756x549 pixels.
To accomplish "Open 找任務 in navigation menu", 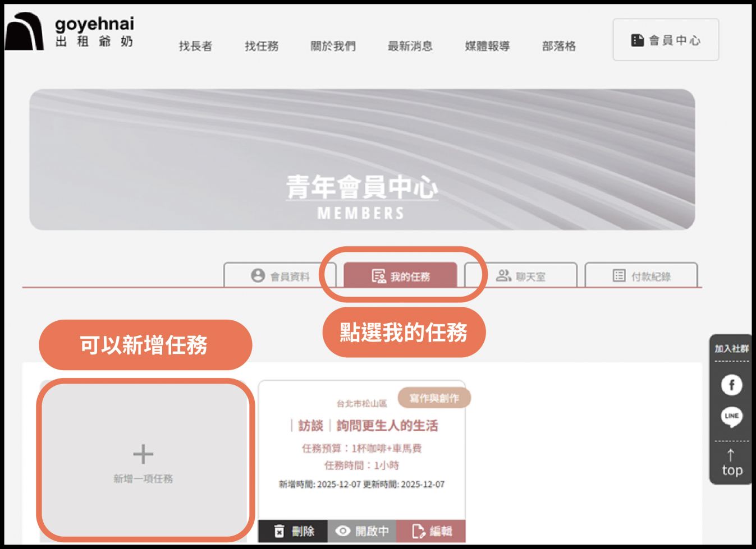I will (x=262, y=46).
